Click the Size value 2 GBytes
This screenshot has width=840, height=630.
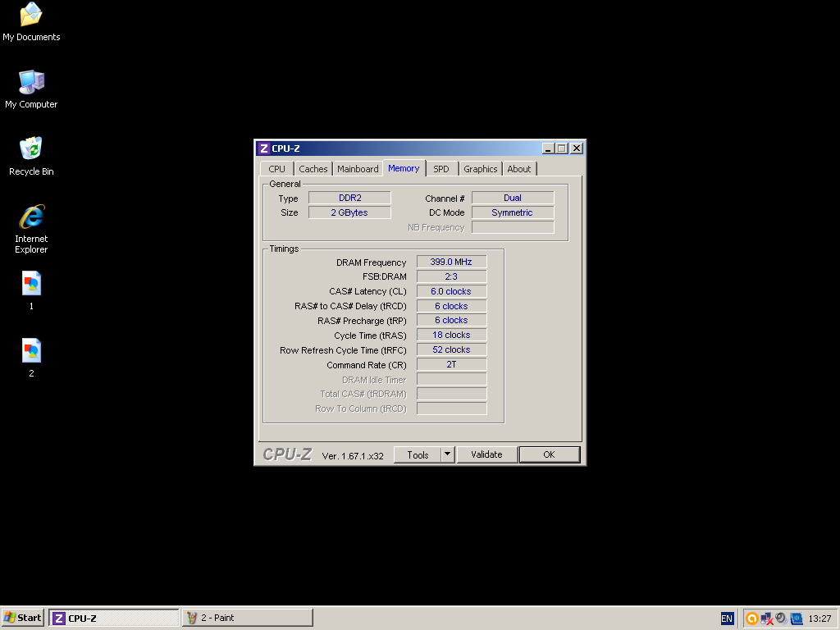[x=349, y=212]
